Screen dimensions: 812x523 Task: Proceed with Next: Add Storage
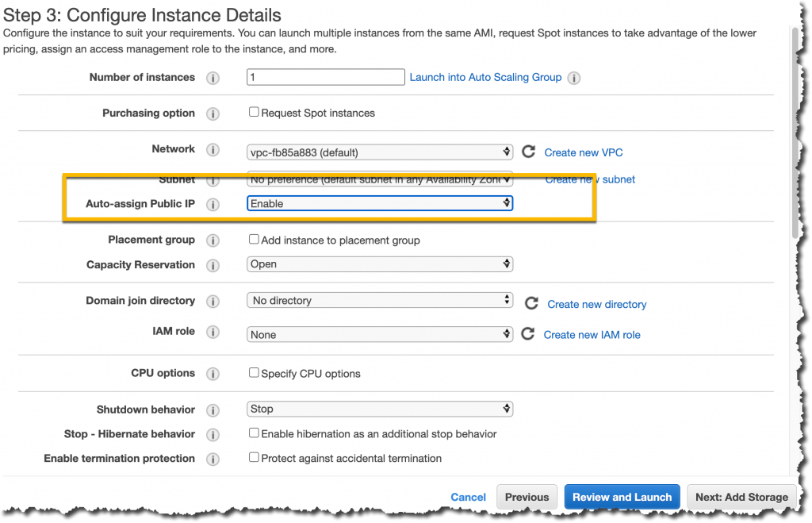point(741,497)
